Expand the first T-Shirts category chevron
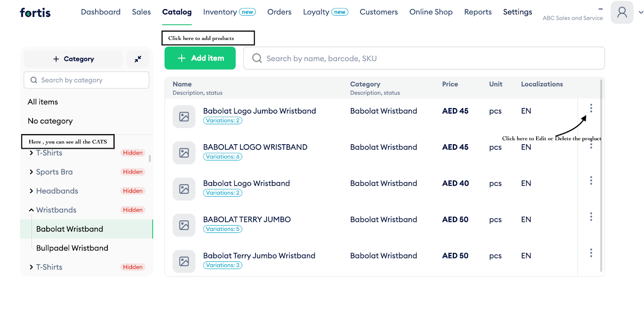The width and height of the screenshot is (644, 311). pos(31,153)
